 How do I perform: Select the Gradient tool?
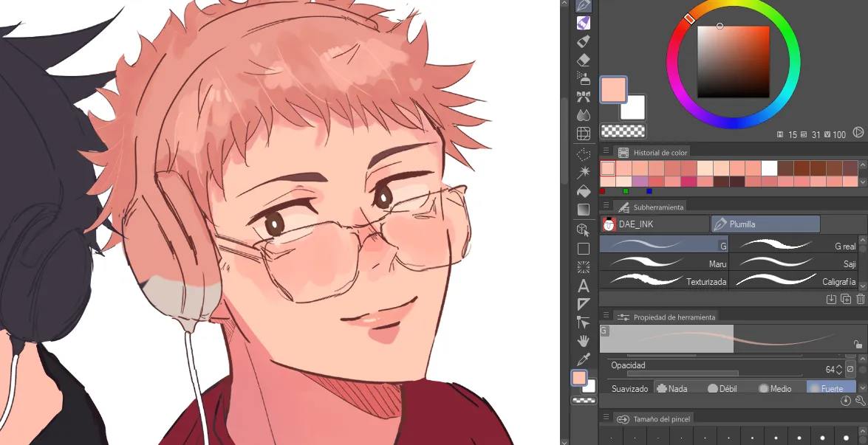click(x=583, y=210)
